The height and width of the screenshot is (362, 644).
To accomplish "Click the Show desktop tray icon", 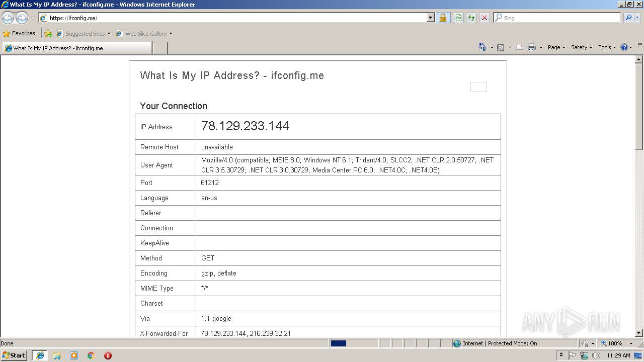I will pos(638,355).
